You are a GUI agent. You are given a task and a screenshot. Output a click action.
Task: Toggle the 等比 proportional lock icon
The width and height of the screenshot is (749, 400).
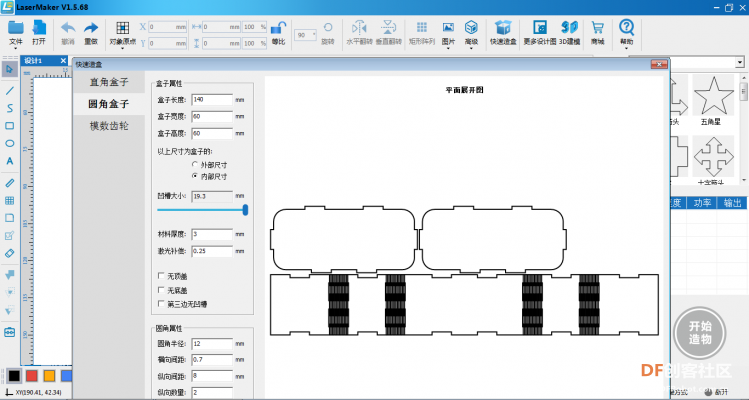(x=278, y=32)
